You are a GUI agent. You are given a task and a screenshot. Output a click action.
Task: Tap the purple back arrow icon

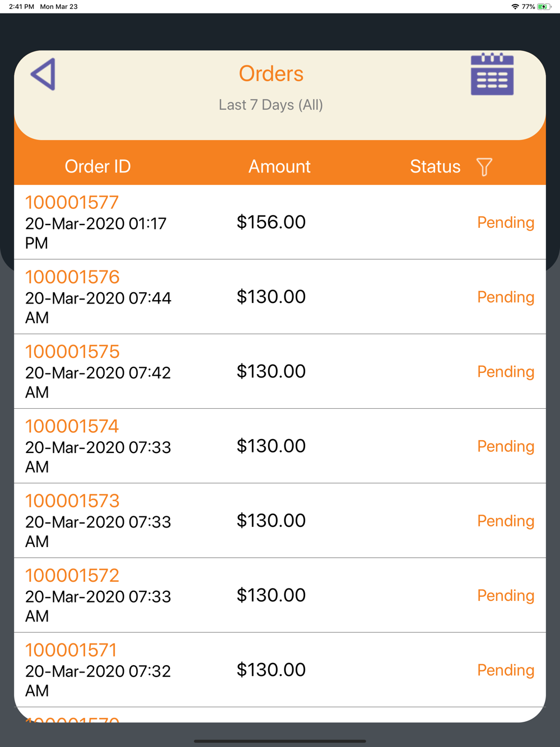click(x=43, y=74)
